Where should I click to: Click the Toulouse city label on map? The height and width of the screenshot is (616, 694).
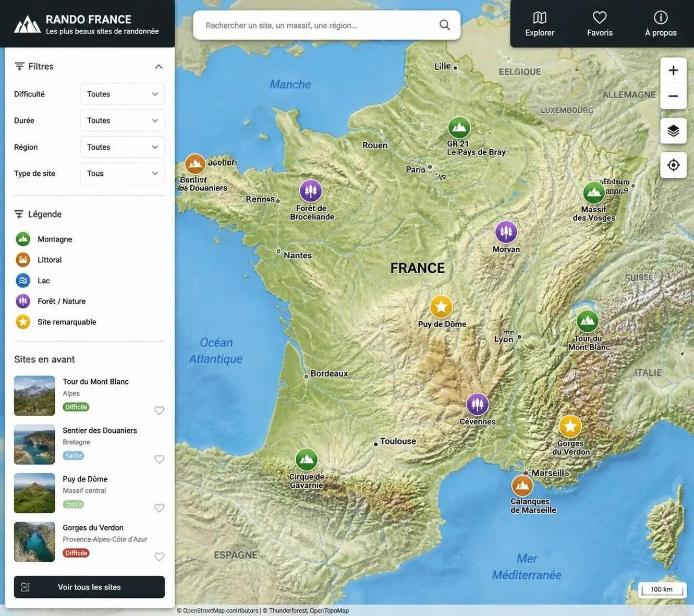(398, 441)
